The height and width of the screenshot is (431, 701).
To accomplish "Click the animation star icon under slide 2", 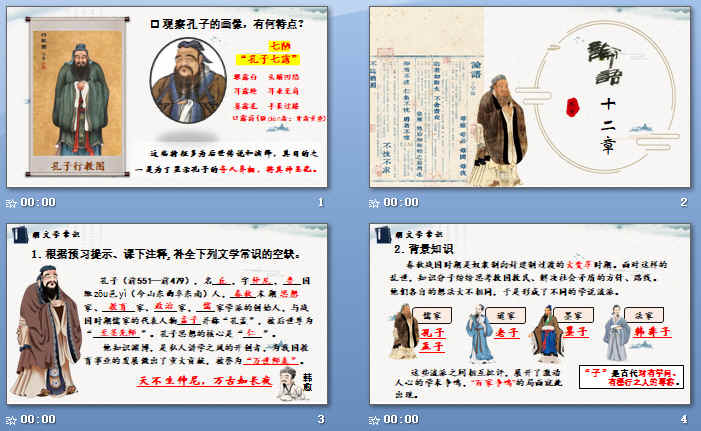I will [374, 203].
